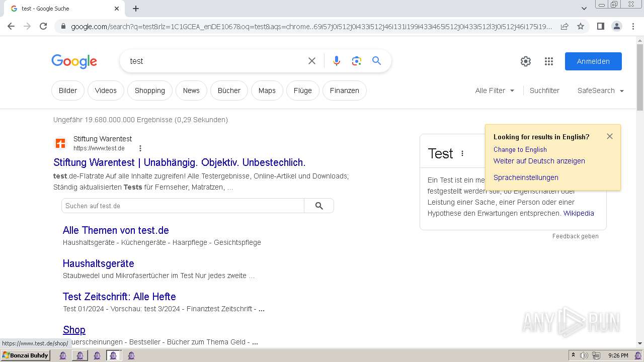Image resolution: width=644 pixels, height=362 pixels.
Task: Expand the tab search chevron
Action: click(x=584, y=9)
